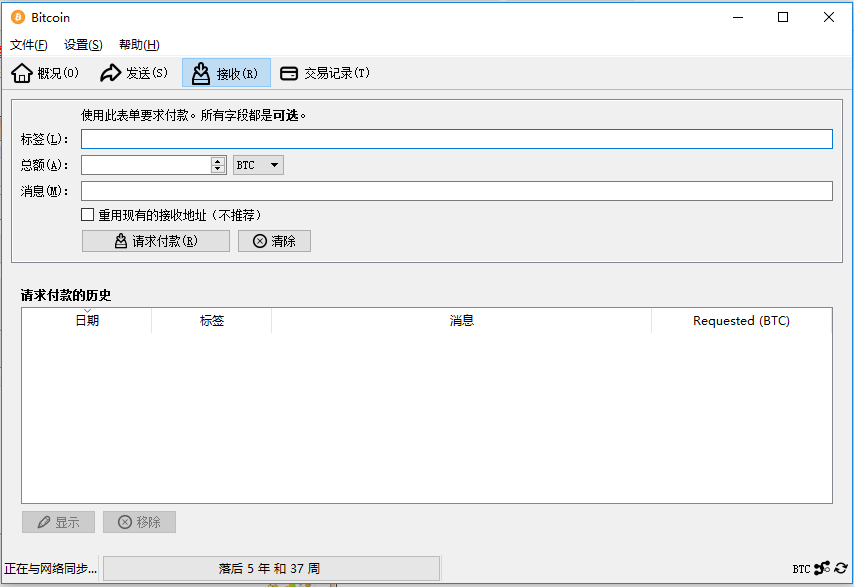854x587 pixels.
Task: Switch to the Send (发送) tab
Action: 134,73
